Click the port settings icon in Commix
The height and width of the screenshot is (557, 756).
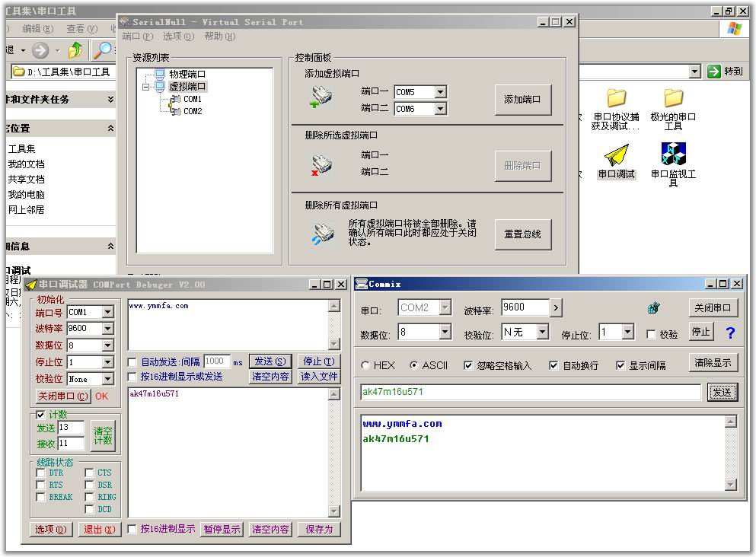coord(653,308)
